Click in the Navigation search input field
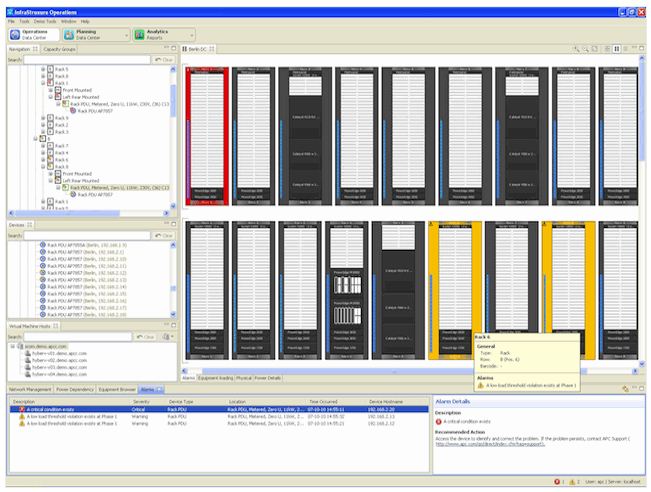The height and width of the screenshot is (492, 651). point(85,60)
